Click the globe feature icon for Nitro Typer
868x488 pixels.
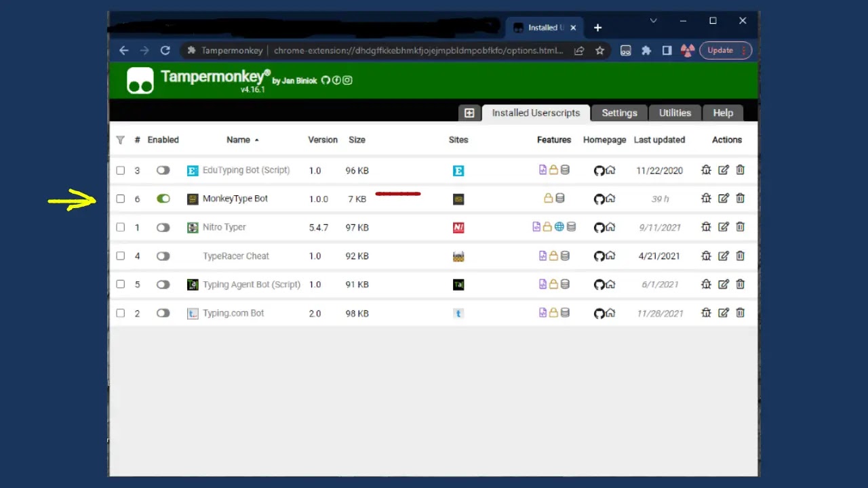559,227
